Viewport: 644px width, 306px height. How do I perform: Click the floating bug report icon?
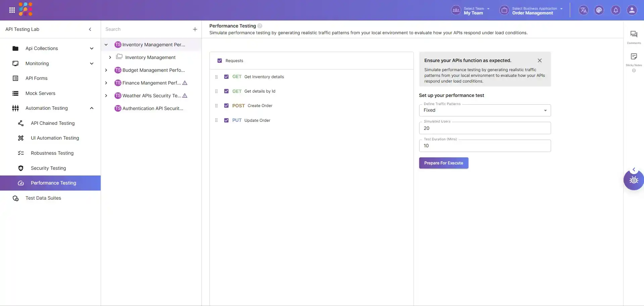click(634, 180)
